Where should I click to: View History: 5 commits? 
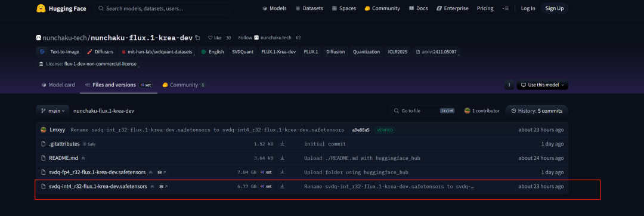coord(537,111)
